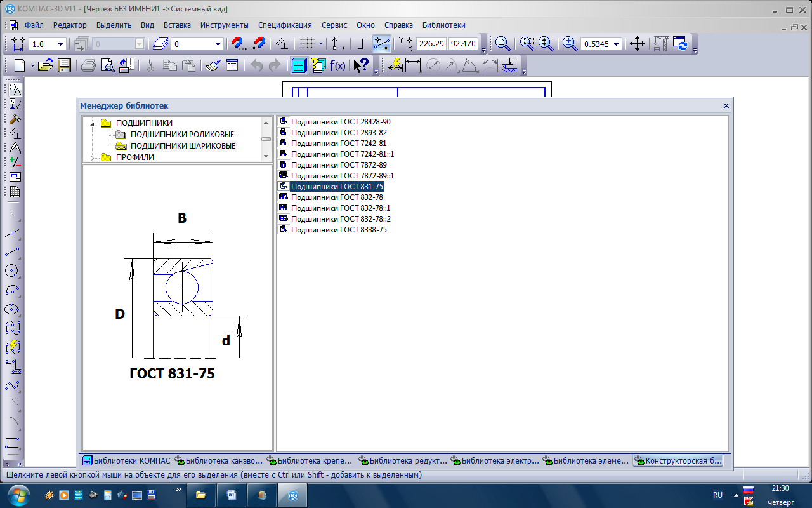Screen dimensions: 812x508
Task: Collapse the ПОДШИПНИКИ tree node
Action: tap(93, 123)
